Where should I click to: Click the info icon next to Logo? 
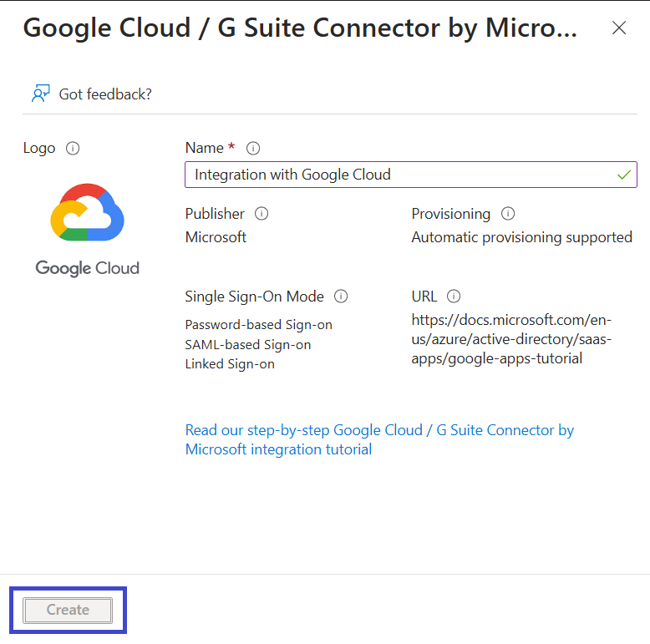73,149
